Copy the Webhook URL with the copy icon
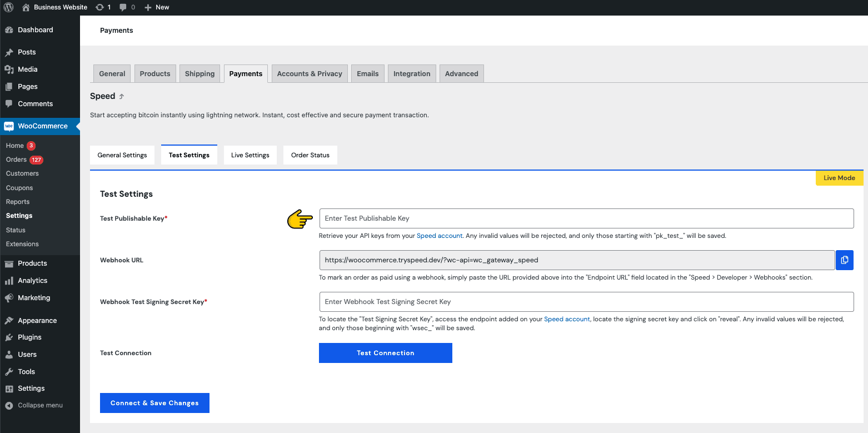The image size is (868, 433). (x=845, y=260)
